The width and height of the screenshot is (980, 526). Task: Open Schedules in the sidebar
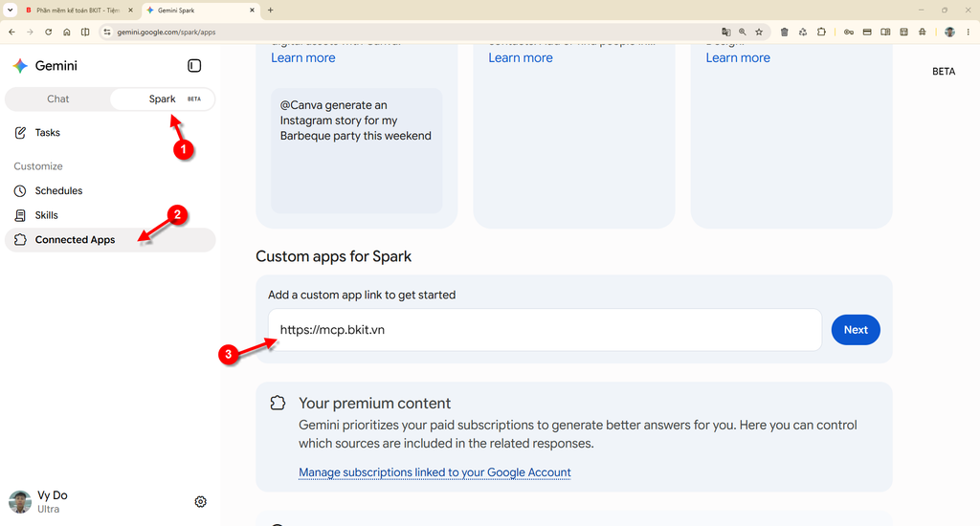coord(110,190)
